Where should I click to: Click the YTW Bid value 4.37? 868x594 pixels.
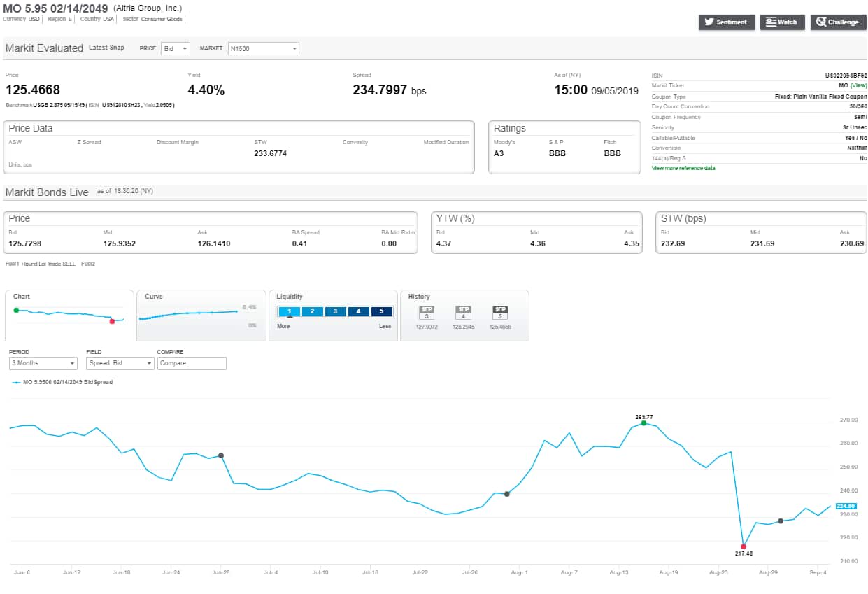[x=444, y=243]
